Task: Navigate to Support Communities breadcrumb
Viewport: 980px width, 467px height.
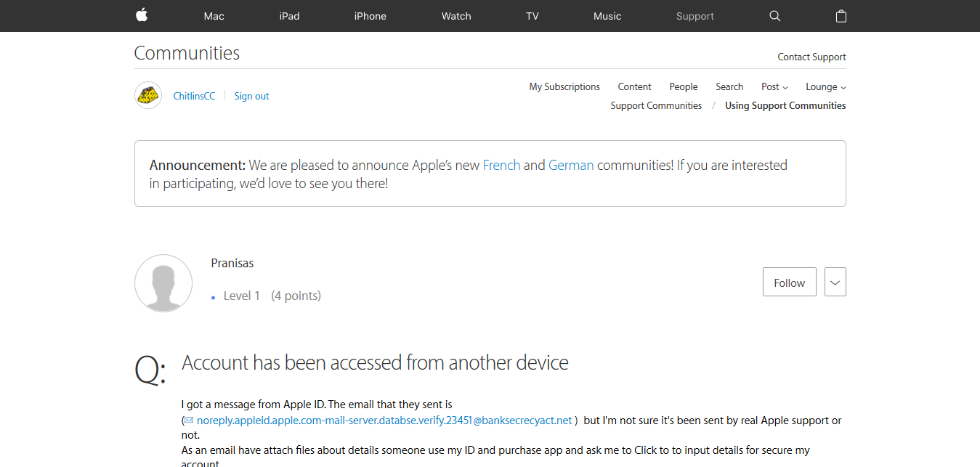Action: point(656,105)
